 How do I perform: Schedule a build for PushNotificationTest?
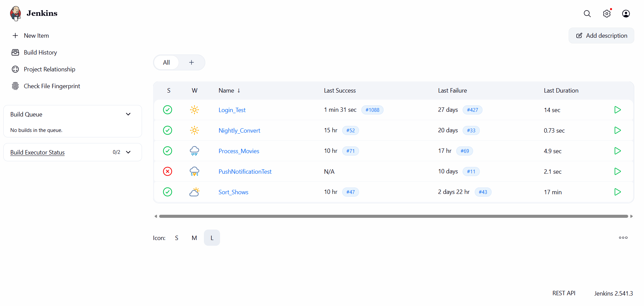(x=617, y=171)
